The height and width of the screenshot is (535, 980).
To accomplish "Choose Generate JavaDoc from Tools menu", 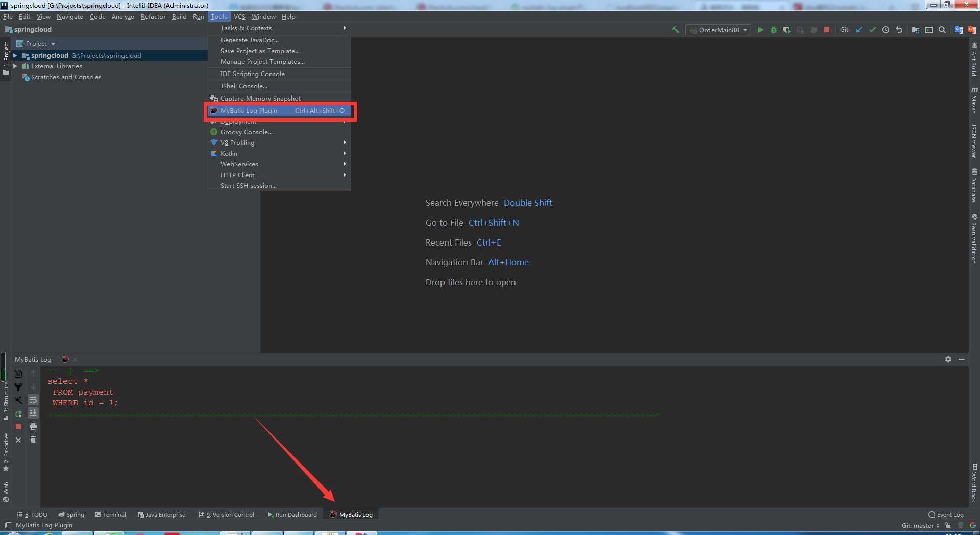I will [x=279, y=40].
